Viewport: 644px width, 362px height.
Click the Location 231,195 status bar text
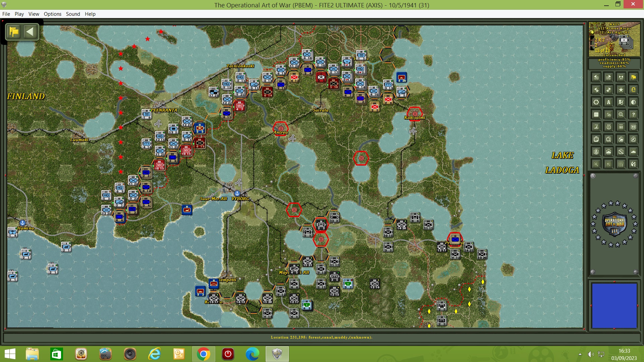(321, 337)
